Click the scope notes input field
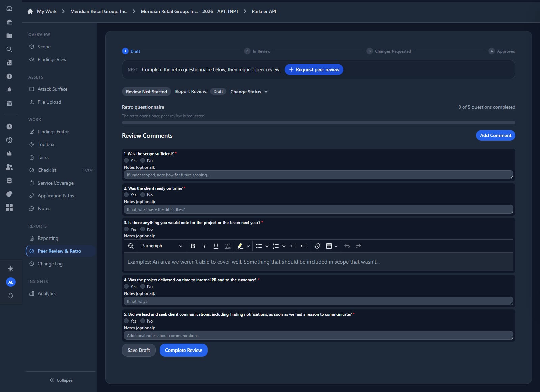This screenshot has height=392, width=540. (x=318, y=175)
